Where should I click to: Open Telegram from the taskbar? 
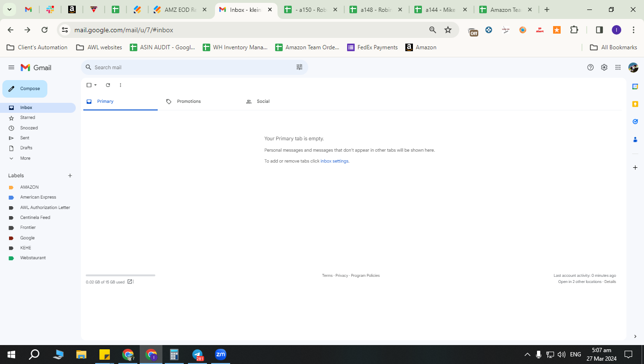pos(197,354)
